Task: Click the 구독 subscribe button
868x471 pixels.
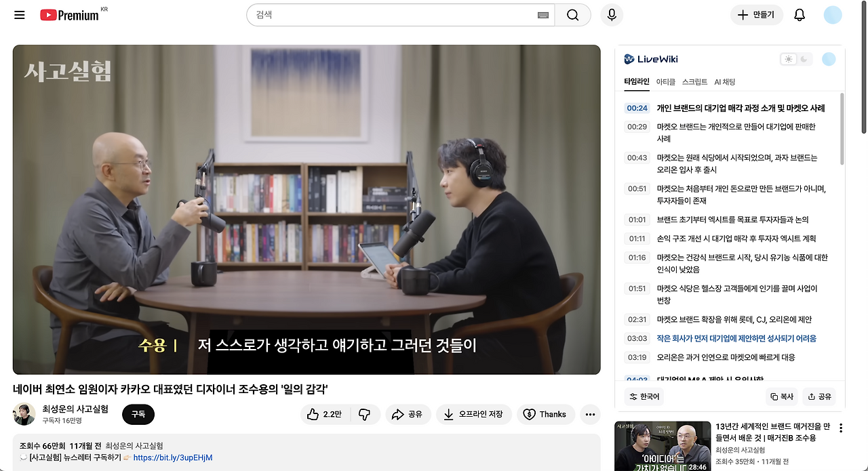Action: point(138,414)
